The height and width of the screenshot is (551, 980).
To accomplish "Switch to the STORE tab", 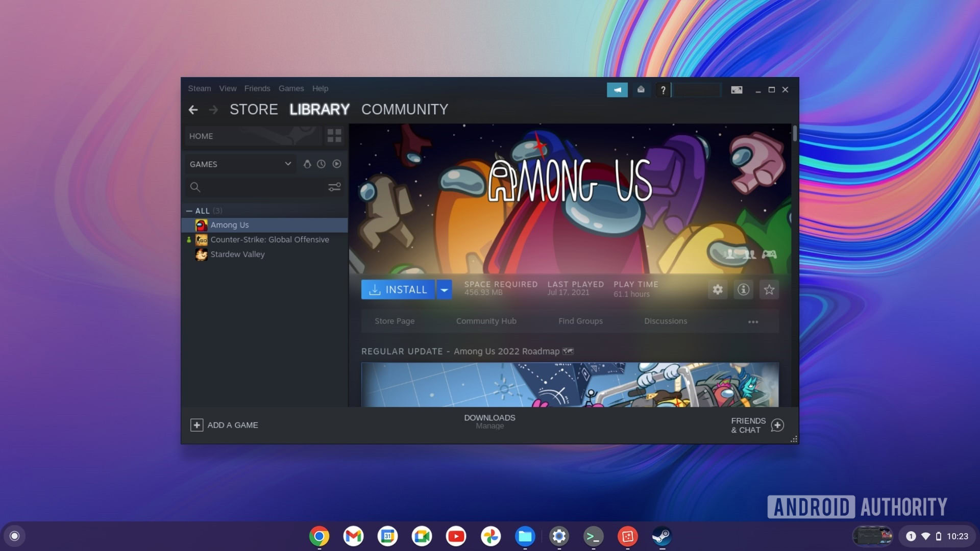I will pyautogui.click(x=254, y=110).
